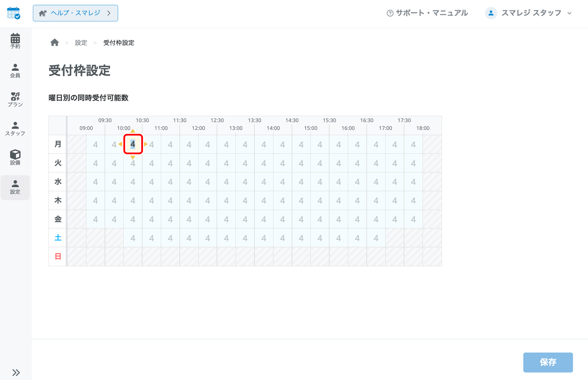
Task: Select the 金 row 17:30 cell
Action: pos(413,219)
